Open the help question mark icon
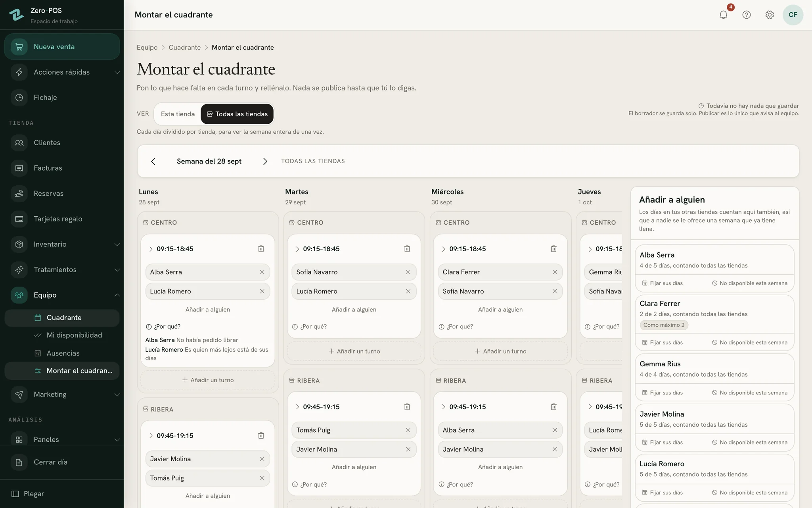 (x=746, y=15)
